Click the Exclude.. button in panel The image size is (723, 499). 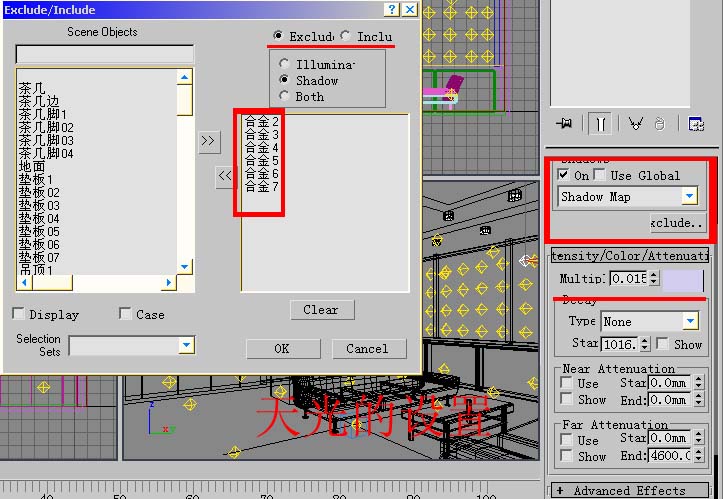click(x=679, y=223)
